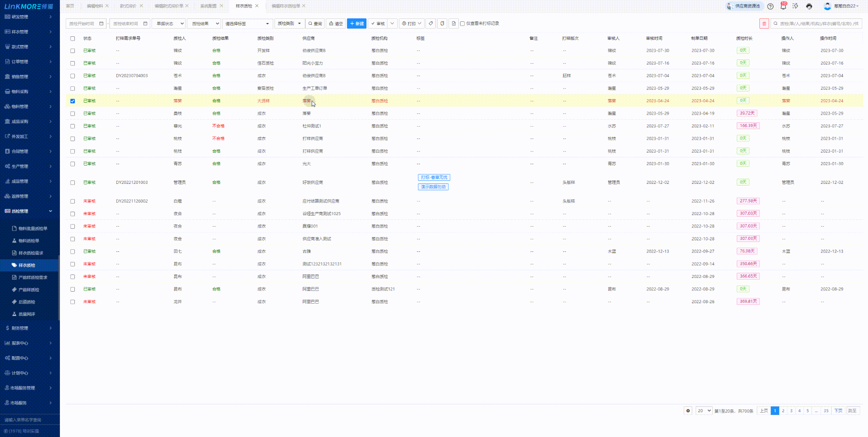868x437 pixels.
Task: Open the notification bell with badge 10
Action: click(x=783, y=6)
